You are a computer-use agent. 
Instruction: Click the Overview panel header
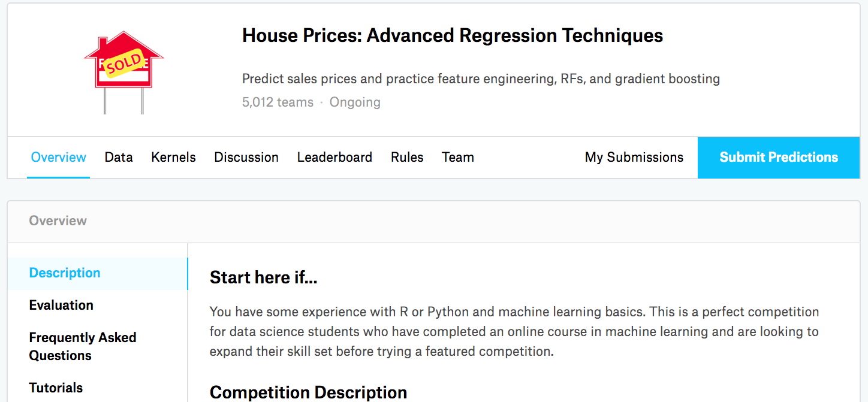(58, 221)
